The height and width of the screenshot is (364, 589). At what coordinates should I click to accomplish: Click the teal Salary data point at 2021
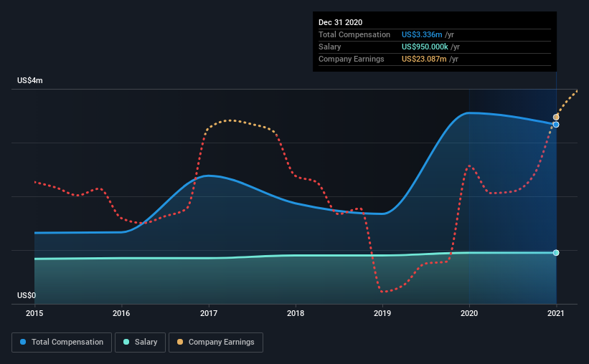click(556, 253)
